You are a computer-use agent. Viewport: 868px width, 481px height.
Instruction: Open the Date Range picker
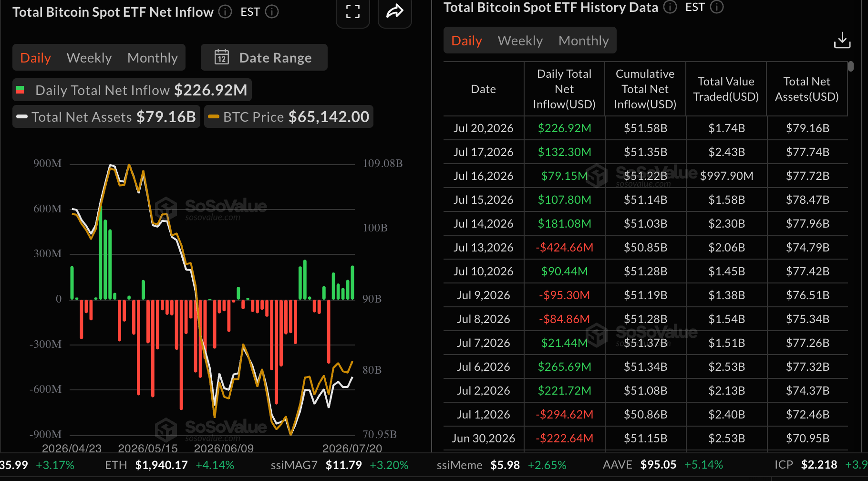264,57
